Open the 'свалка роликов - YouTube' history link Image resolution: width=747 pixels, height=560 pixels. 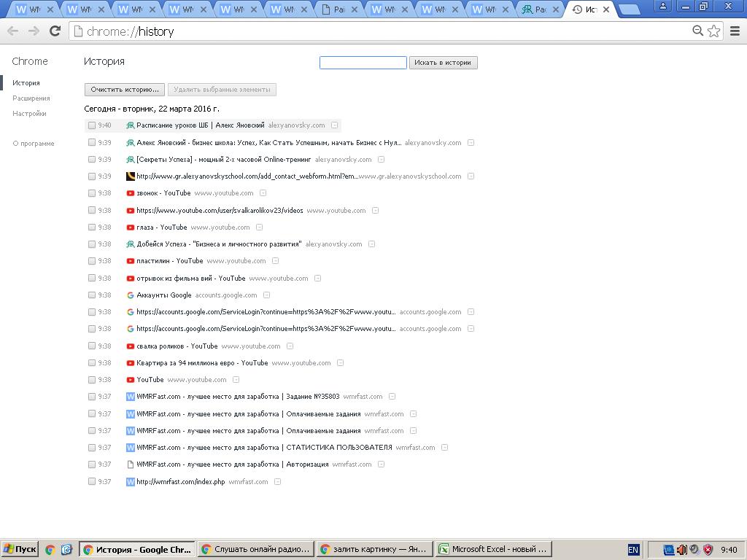[x=177, y=346]
